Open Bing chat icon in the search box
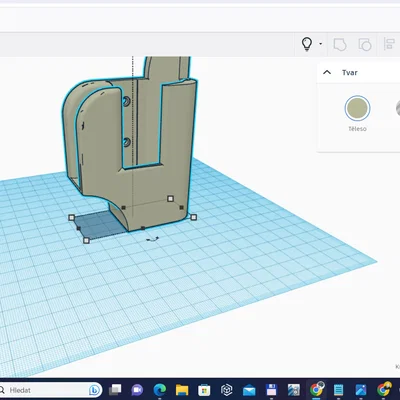Viewport: 400px width, 400px height. pyautogui.click(x=95, y=390)
